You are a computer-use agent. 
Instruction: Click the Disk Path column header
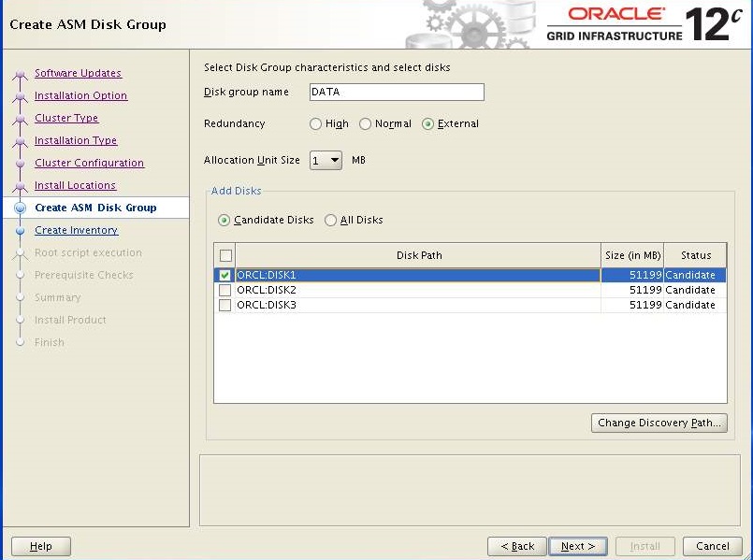pos(418,255)
